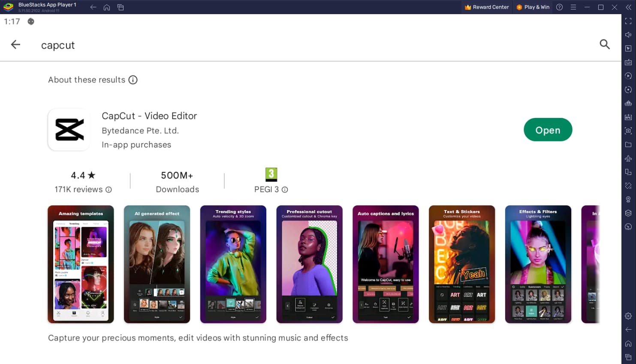Click the shake device icon in sidebar
This screenshot has height=364, width=636.
tap(628, 186)
